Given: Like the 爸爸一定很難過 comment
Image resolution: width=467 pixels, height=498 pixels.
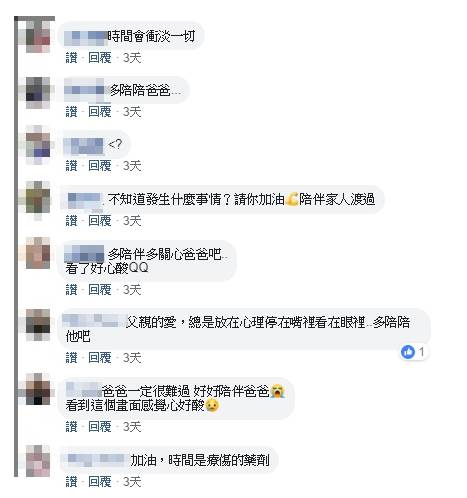Looking at the screenshot, I should point(71,427).
